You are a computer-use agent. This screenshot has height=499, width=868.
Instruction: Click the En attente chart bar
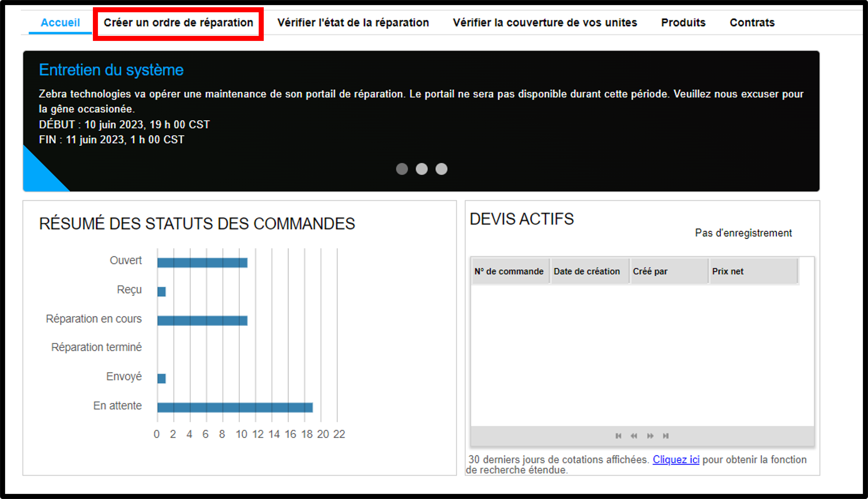tap(235, 408)
